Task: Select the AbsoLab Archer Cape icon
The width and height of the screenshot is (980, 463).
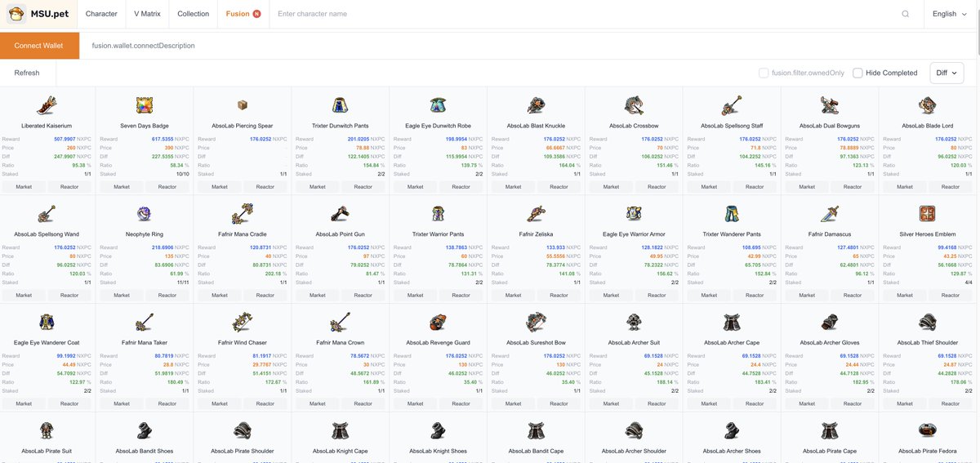Action: click(732, 323)
